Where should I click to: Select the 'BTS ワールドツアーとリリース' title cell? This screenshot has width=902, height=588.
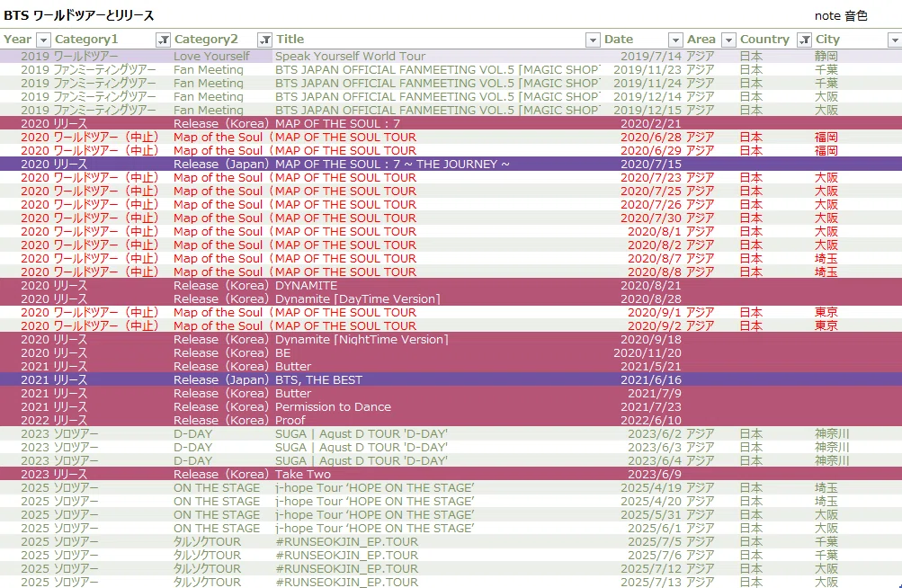tap(79, 15)
